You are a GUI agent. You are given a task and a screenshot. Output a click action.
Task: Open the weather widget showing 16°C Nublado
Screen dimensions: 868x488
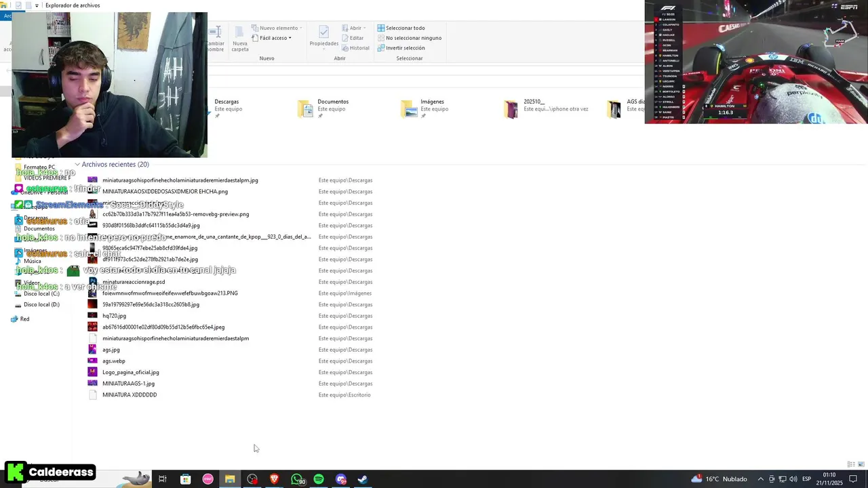point(719,479)
